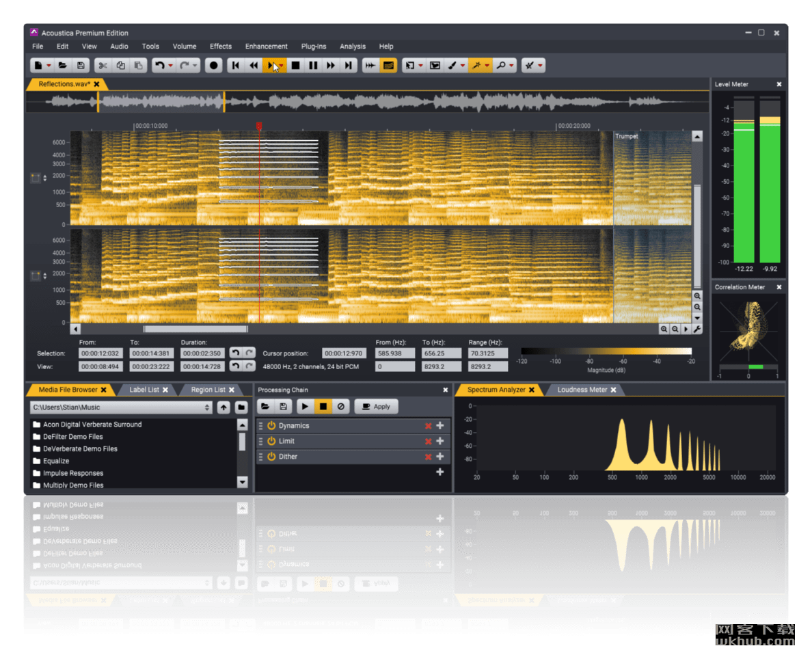The width and height of the screenshot is (812, 659).
Task: Open file with folder toolbar icon
Action: click(63, 65)
